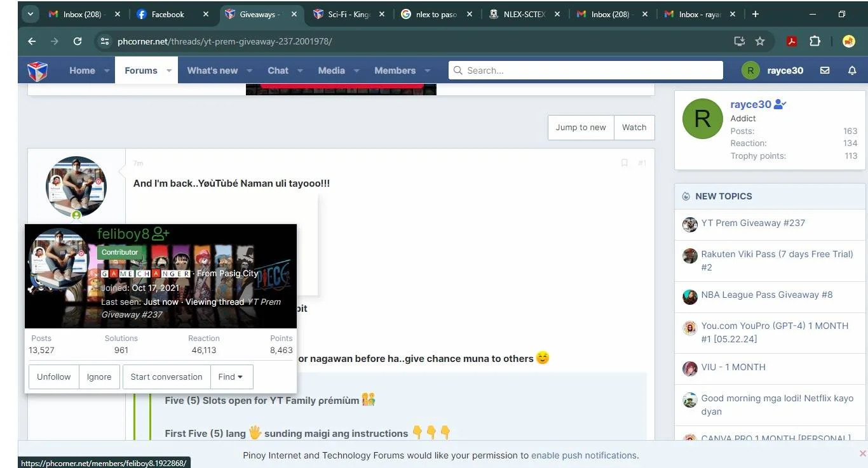Open the Members navigation item
Screen dimensions: 868x468
pos(395,70)
